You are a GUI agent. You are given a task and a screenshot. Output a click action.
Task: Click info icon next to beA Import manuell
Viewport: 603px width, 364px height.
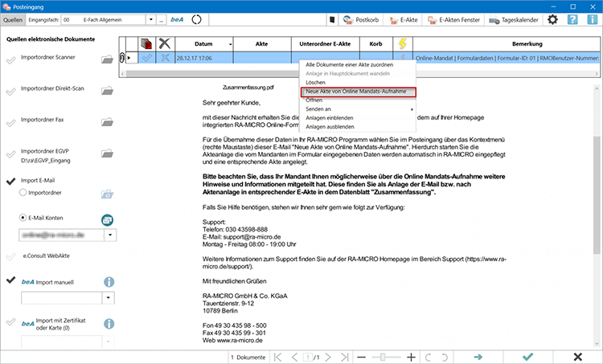click(x=109, y=282)
